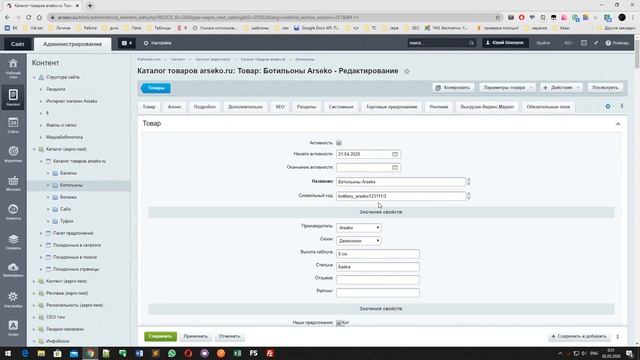
Task: Open the Настройки gear sidebar section
Action: pyautogui.click(x=13, y=299)
